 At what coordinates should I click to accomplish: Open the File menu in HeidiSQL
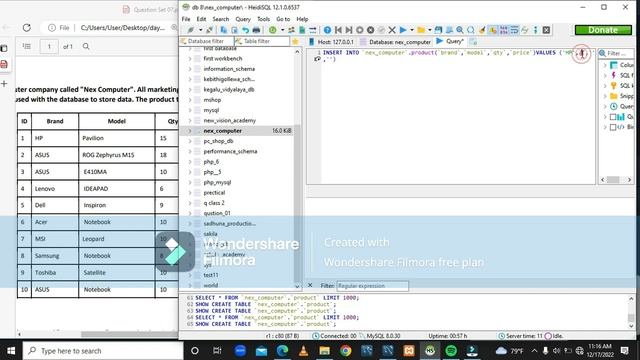[x=186, y=19]
